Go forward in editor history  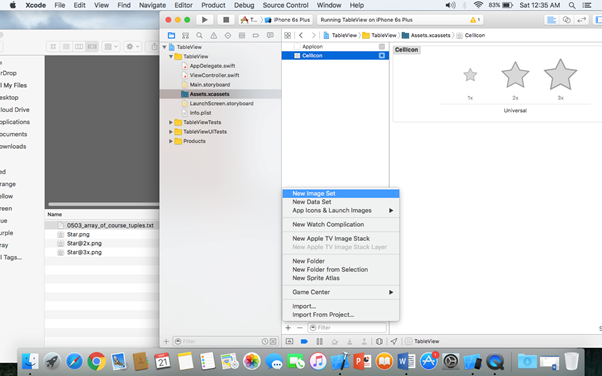click(x=314, y=35)
